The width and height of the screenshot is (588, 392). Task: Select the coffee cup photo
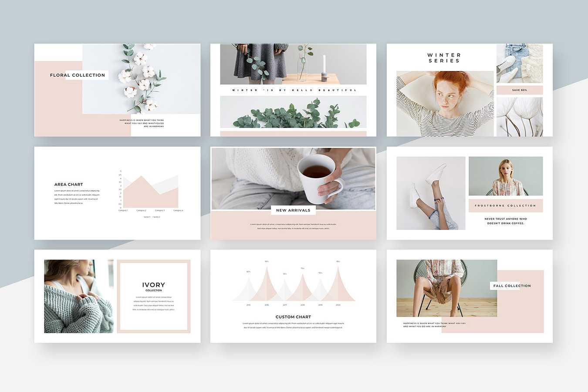(x=293, y=179)
